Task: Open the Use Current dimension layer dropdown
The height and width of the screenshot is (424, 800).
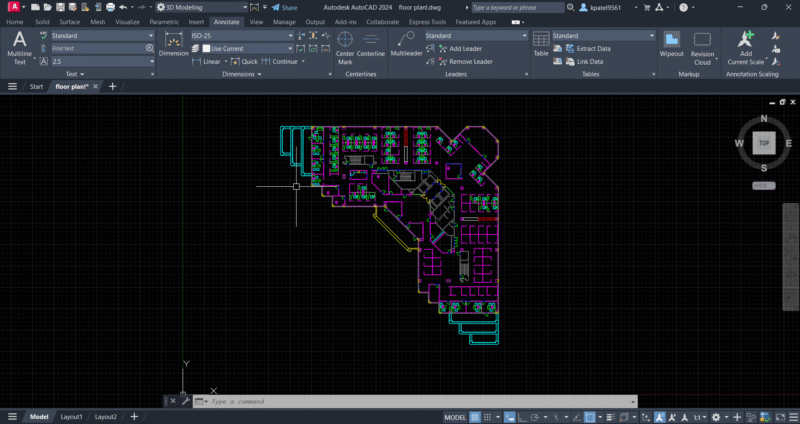Action: coord(247,48)
